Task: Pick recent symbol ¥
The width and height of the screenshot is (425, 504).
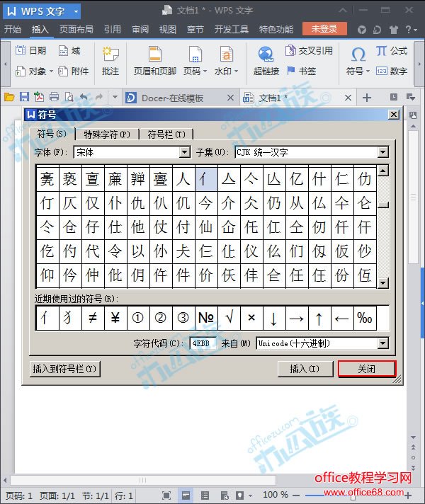Action: click(x=115, y=318)
